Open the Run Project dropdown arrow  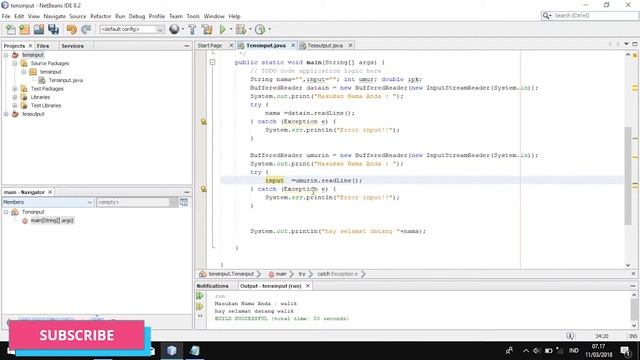tap(231, 29)
